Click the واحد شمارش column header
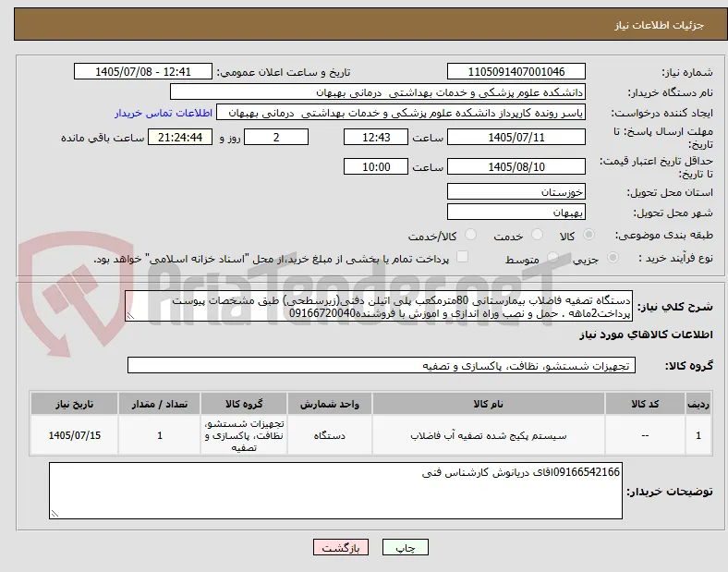The width and height of the screenshot is (728, 572). tap(330, 404)
